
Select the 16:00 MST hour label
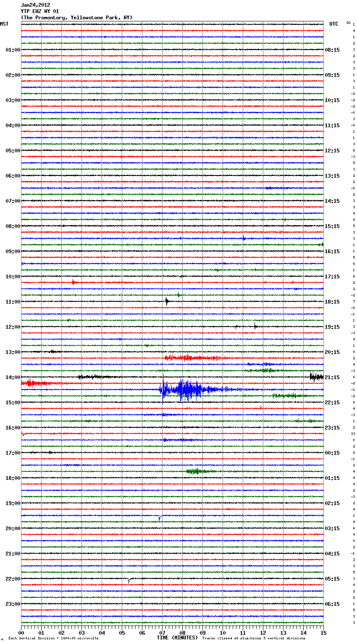[x=13, y=428]
